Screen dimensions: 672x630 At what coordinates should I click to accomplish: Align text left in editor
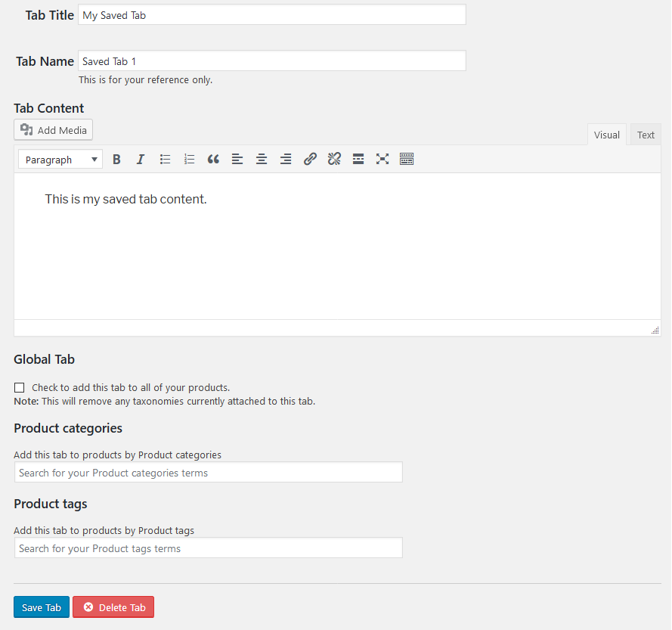point(237,159)
